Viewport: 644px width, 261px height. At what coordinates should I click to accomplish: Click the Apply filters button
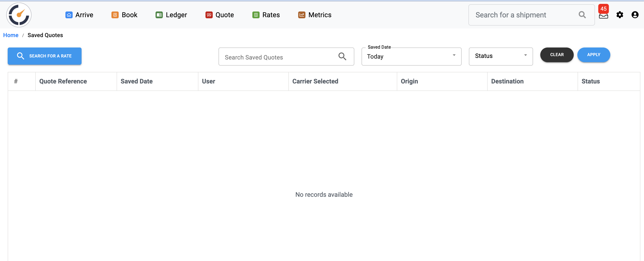click(x=594, y=55)
